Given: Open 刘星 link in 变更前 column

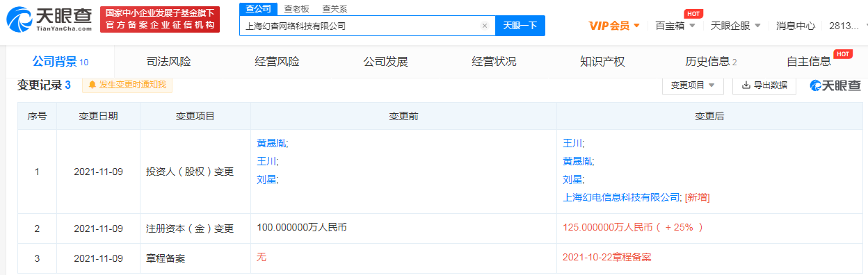Looking at the screenshot, I should coord(267,179).
